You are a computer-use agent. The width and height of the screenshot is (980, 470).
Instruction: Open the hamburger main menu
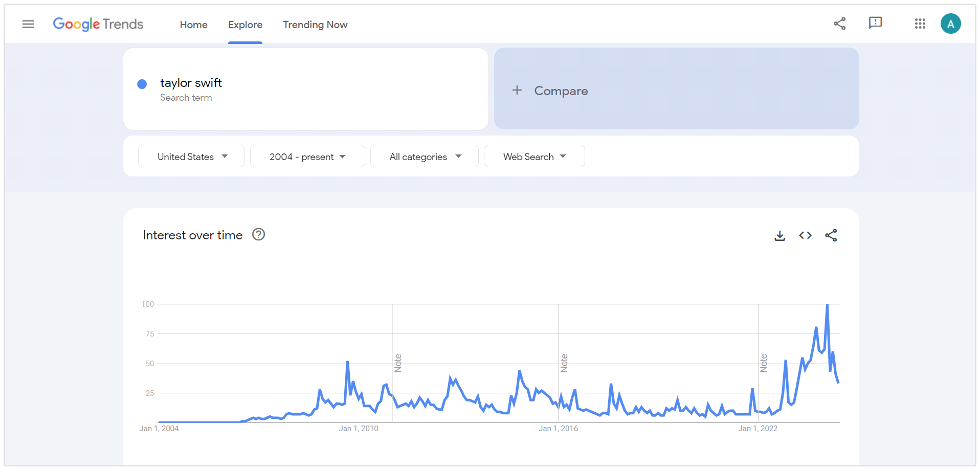coord(28,24)
